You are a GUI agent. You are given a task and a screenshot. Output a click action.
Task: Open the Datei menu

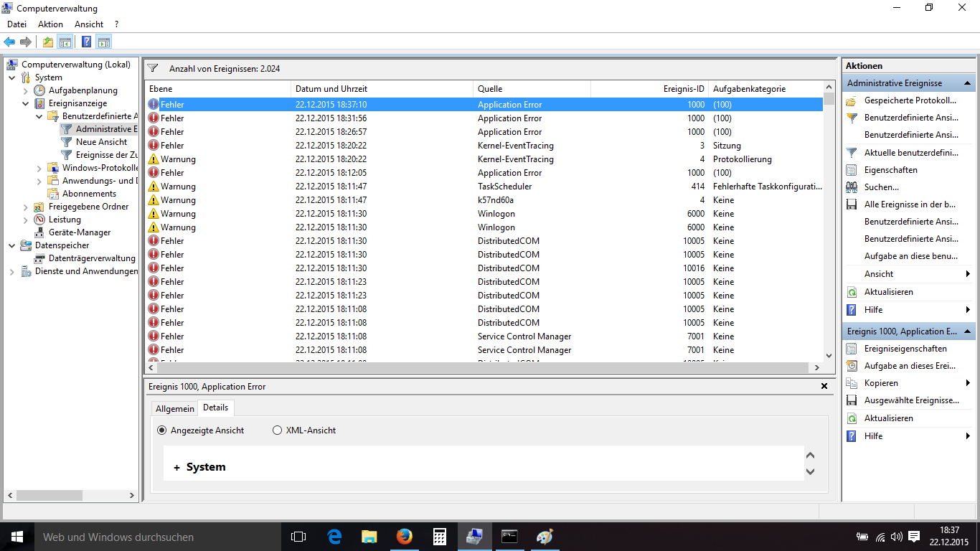tap(17, 24)
